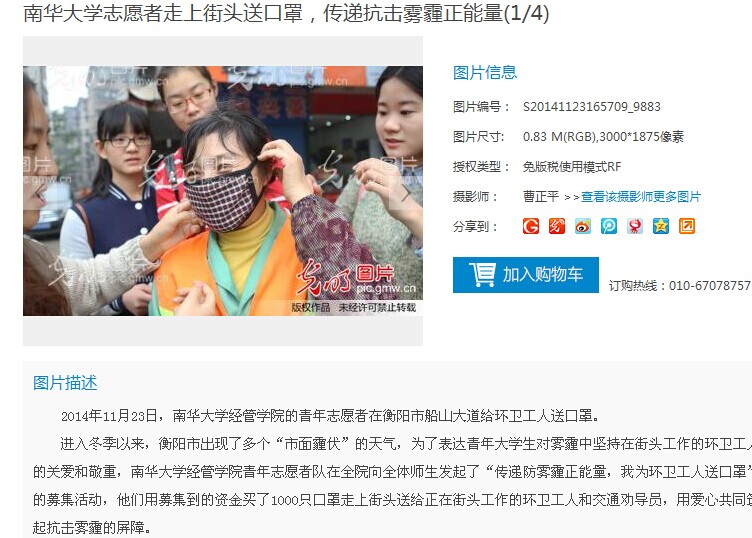This screenshot has width=752, height=538.
Task: Click the 图片描述 heading
Action: point(65,383)
